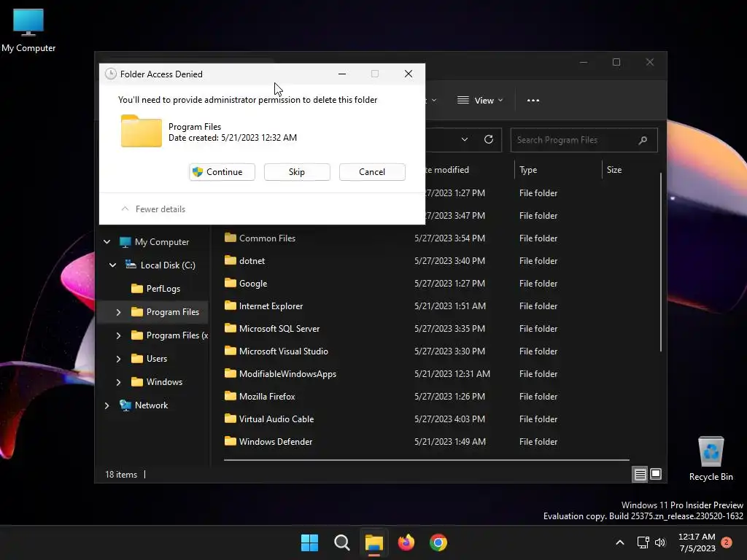Launch Google Chrome from the taskbar
Viewport: 747px width, 560px height.
point(438,542)
